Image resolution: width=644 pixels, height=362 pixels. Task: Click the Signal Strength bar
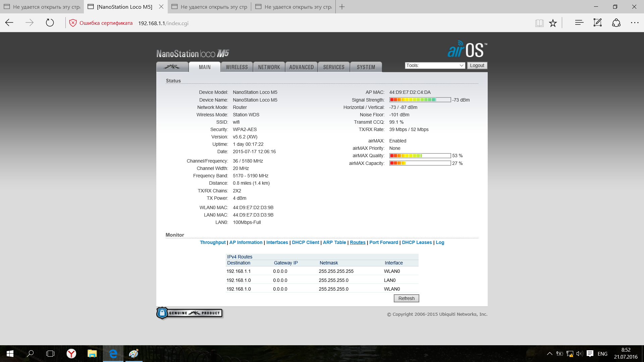click(x=420, y=100)
